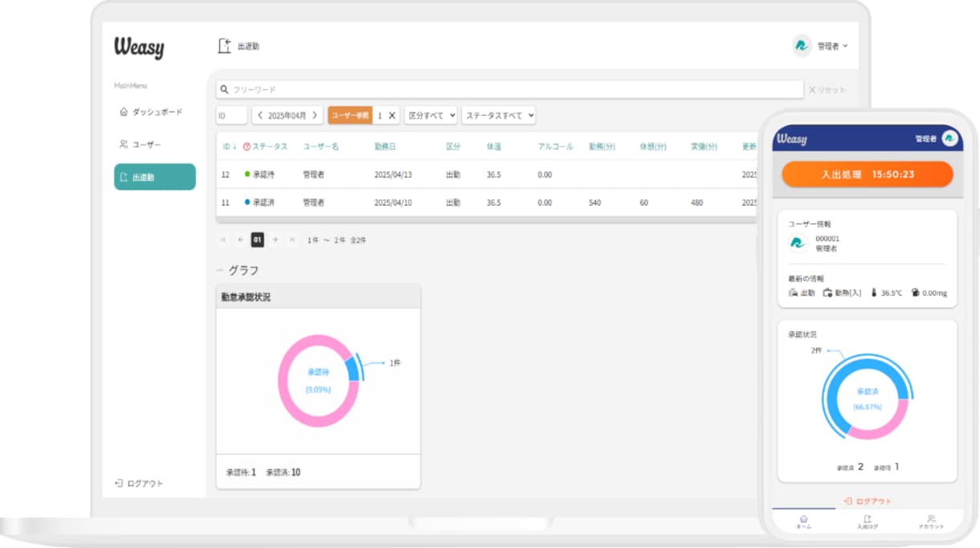Select the 承認待 status in row 12
The width and height of the screenshot is (980, 548).
click(259, 174)
